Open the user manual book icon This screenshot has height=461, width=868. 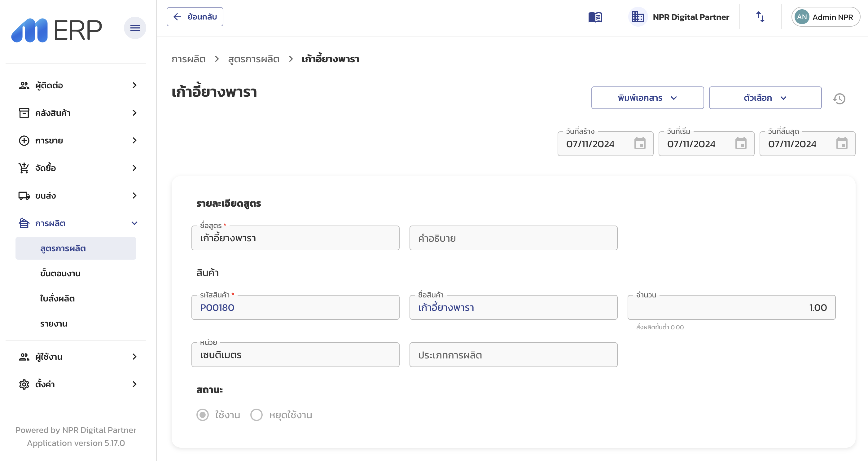595,17
